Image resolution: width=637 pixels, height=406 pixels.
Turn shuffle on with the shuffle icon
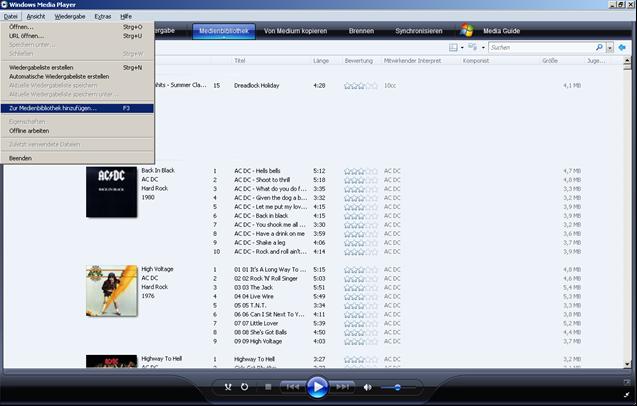coord(228,387)
